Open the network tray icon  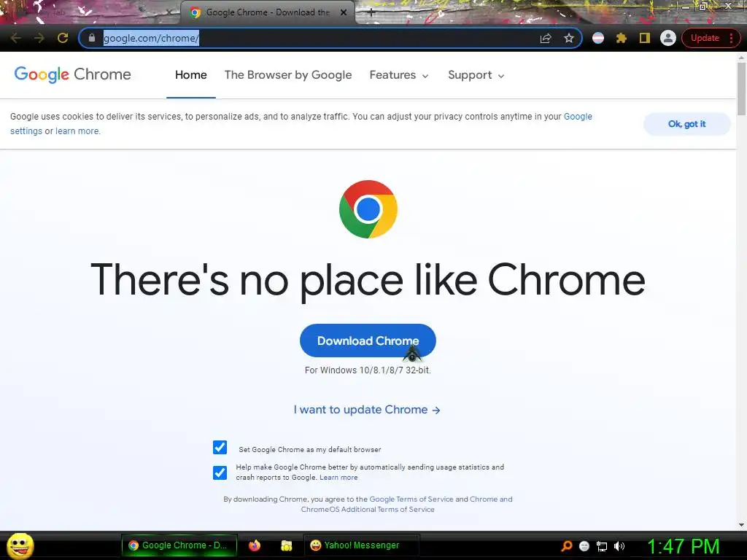pyautogui.click(x=602, y=546)
